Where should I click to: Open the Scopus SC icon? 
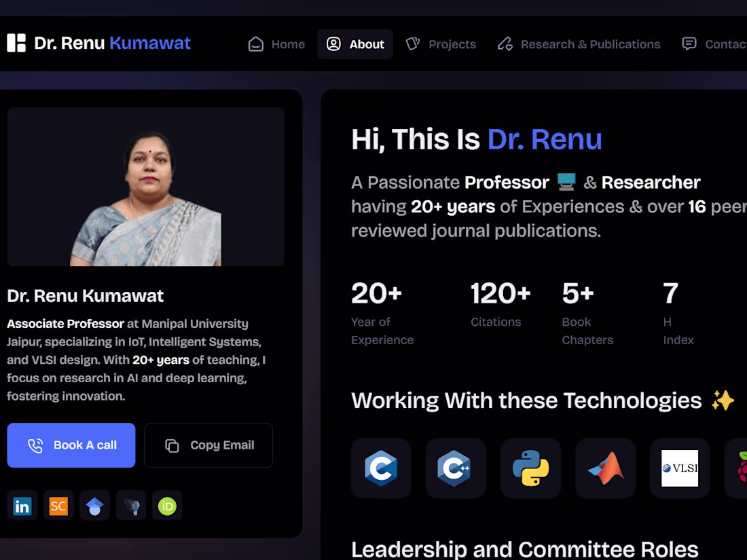pyautogui.click(x=58, y=506)
